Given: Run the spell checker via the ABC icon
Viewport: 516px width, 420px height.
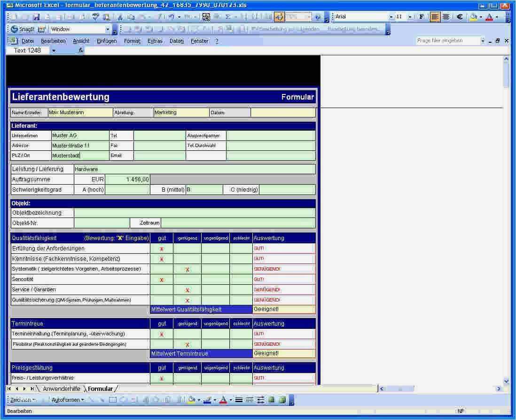Looking at the screenshot, I should pyautogui.click(x=95, y=16).
